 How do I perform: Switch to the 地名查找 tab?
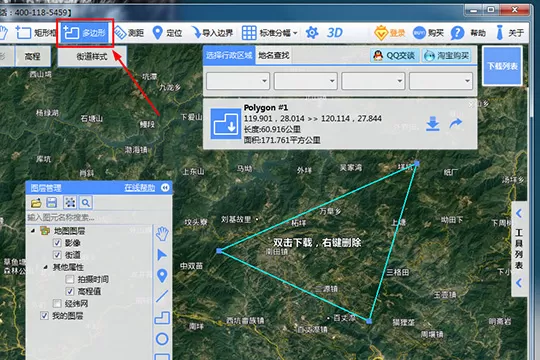coord(274,55)
